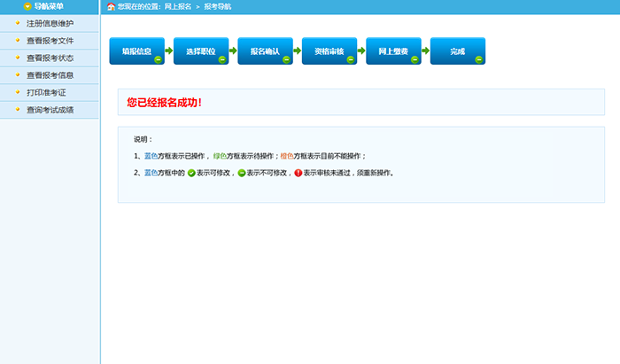620x364 pixels.
Task: Open the 报名确认 step
Action: click(265, 51)
